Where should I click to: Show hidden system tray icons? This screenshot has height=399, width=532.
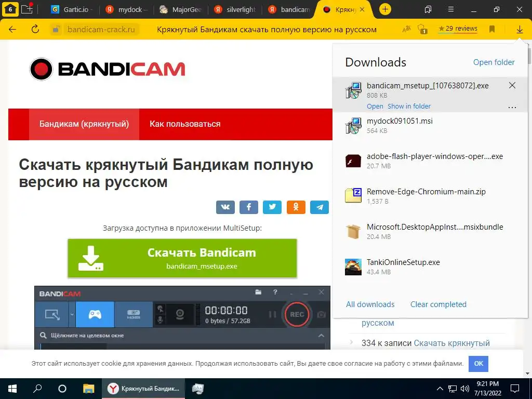click(x=440, y=389)
